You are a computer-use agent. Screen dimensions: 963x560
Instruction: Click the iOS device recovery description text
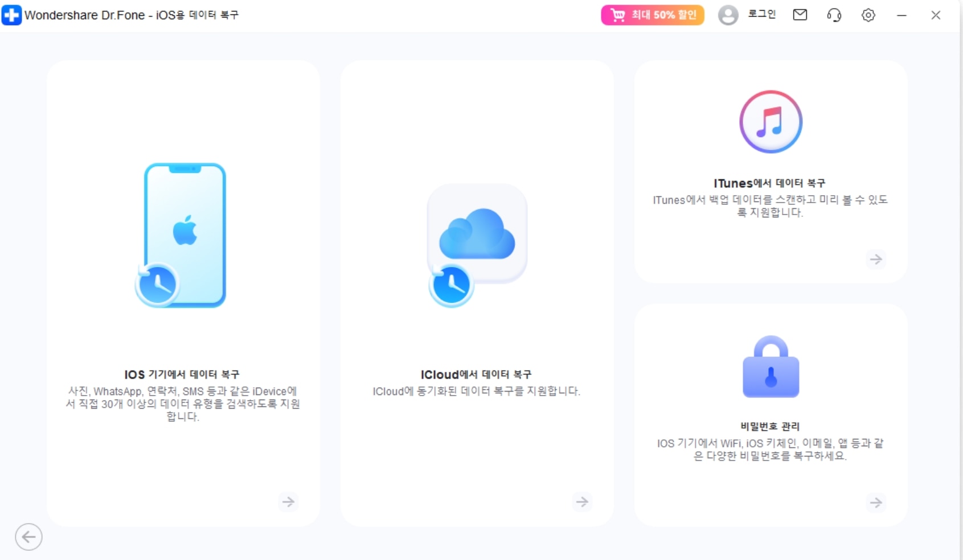click(183, 403)
